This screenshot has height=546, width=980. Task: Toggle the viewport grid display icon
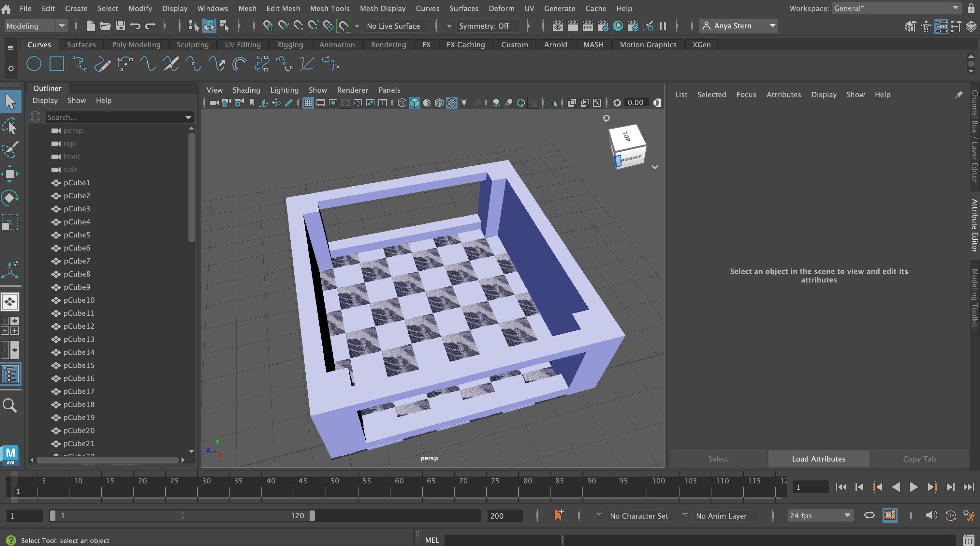pos(308,103)
